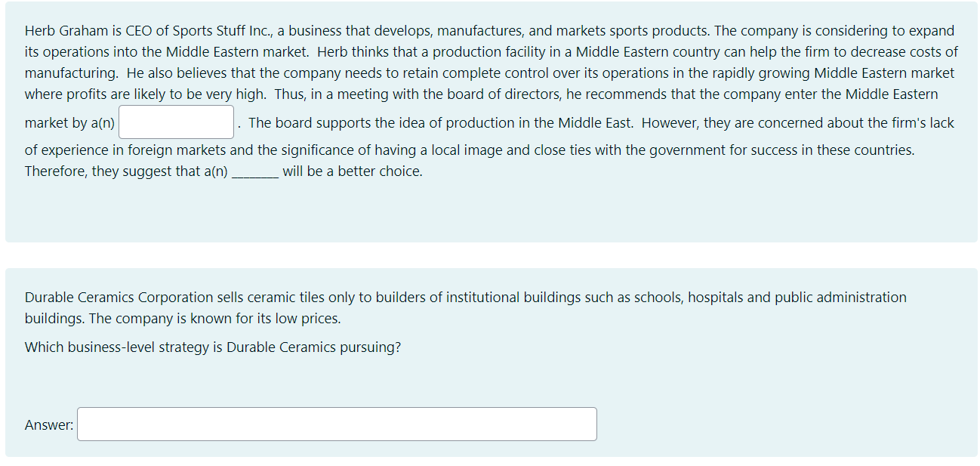Click the blank input box after "market by a(n)"
The height and width of the screenshot is (466, 980).
pyautogui.click(x=175, y=122)
